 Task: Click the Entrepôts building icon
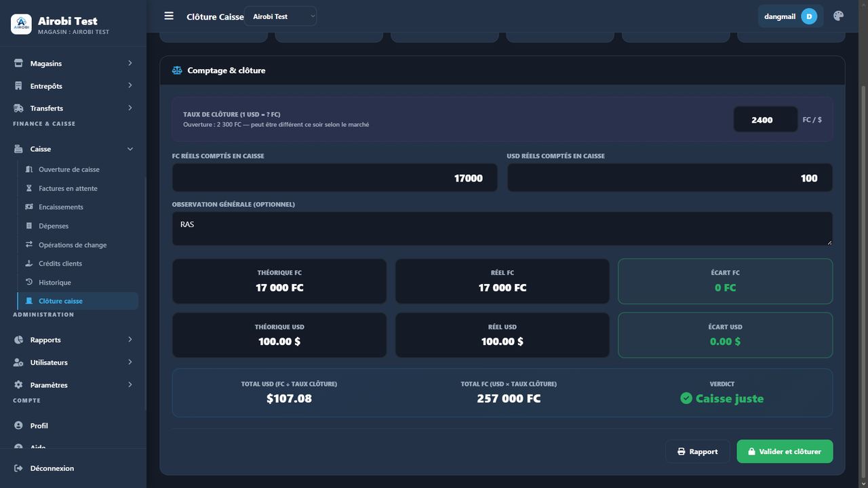click(18, 86)
